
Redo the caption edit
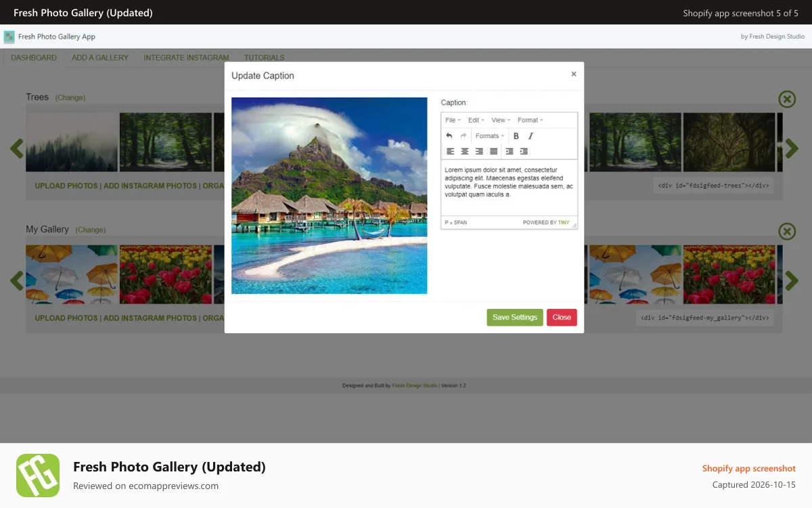tap(464, 136)
